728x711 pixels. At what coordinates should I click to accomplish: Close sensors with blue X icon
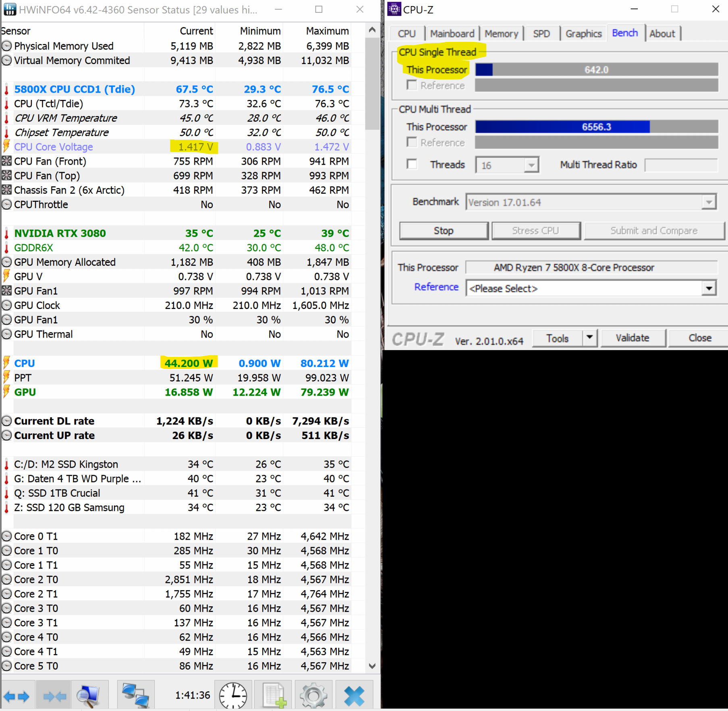[354, 696]
